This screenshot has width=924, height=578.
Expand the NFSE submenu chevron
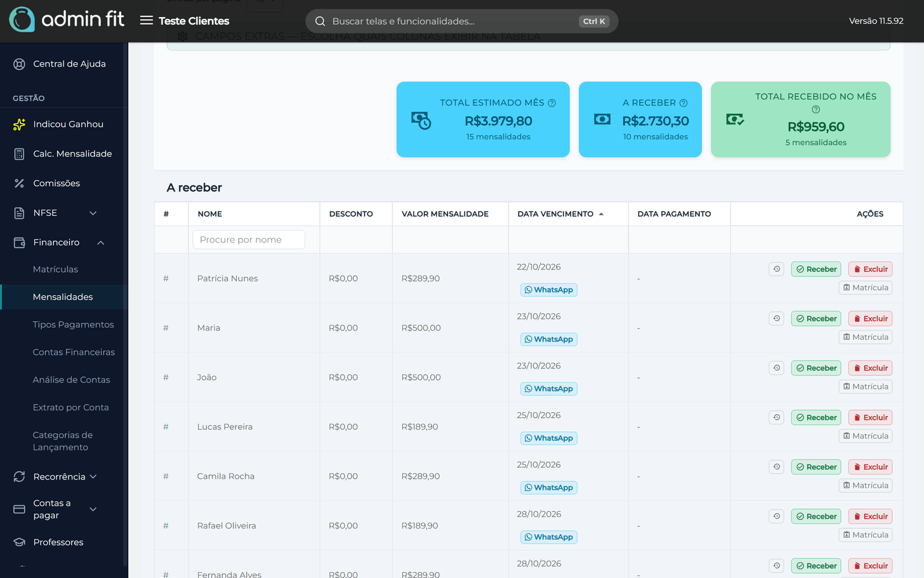(x=93, y=213)
